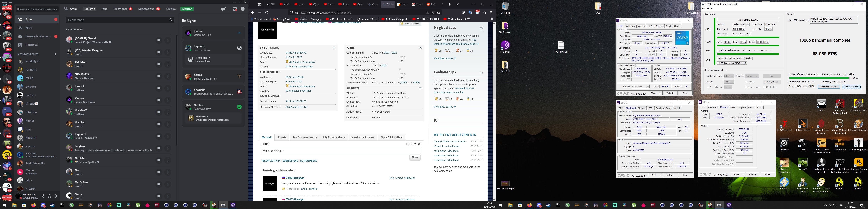Toggle Legacy mode checkbox in HWBOT
868x209 pixels.
[x=746, y=87]
